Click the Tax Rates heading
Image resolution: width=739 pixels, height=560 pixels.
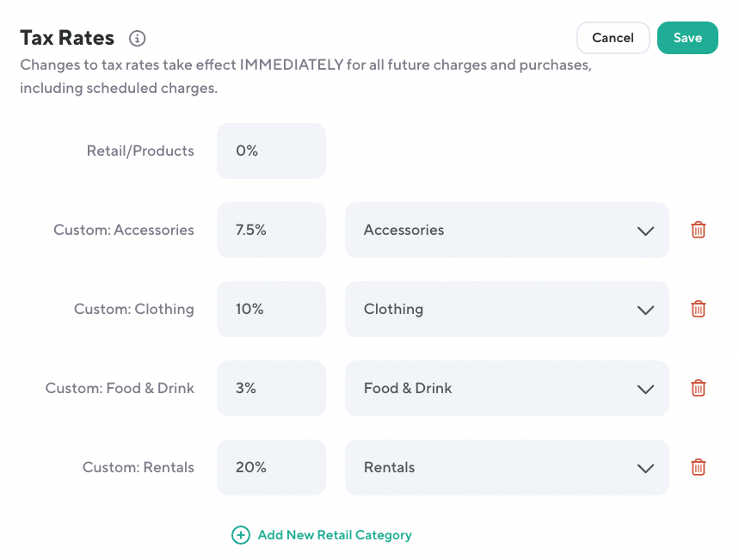point(67,38)
